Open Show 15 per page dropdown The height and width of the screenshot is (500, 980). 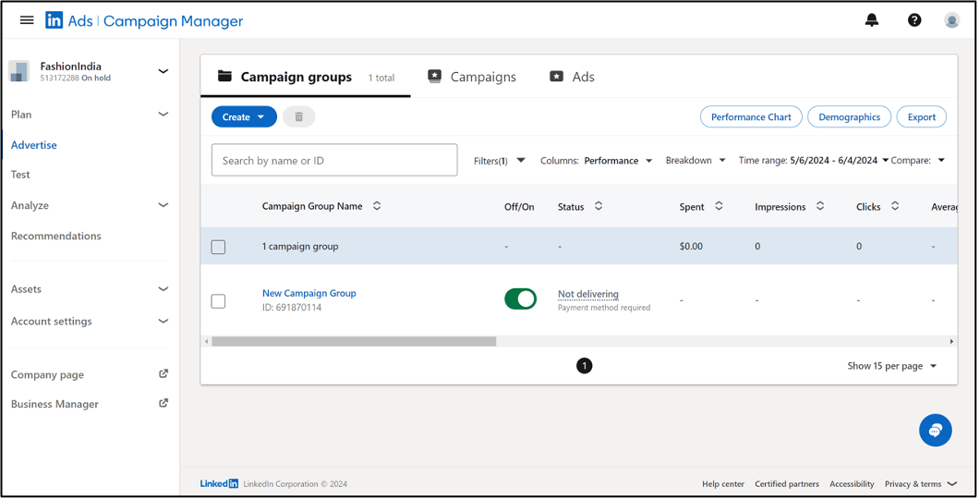click(x=894, y=367)
